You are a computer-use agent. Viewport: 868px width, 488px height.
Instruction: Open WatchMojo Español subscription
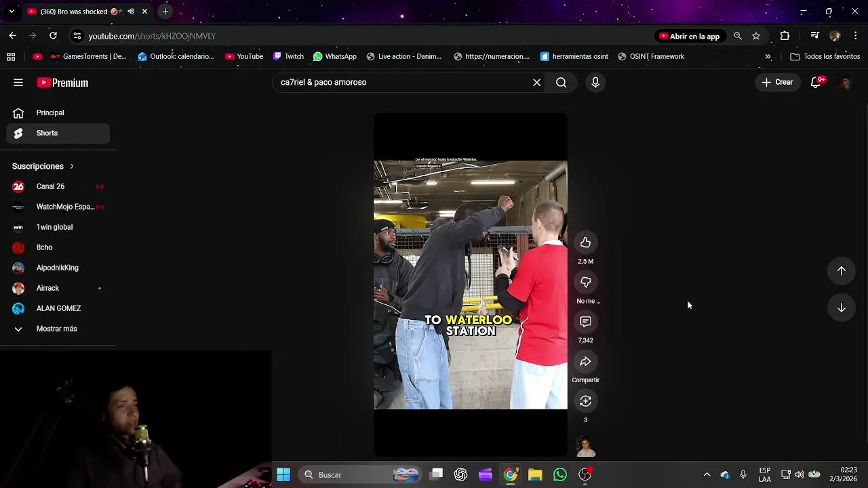click(x=58, y=207)
